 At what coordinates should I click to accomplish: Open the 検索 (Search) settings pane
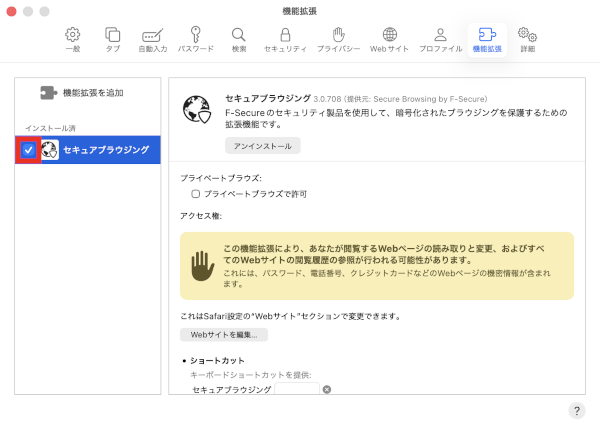coord(238,39)
